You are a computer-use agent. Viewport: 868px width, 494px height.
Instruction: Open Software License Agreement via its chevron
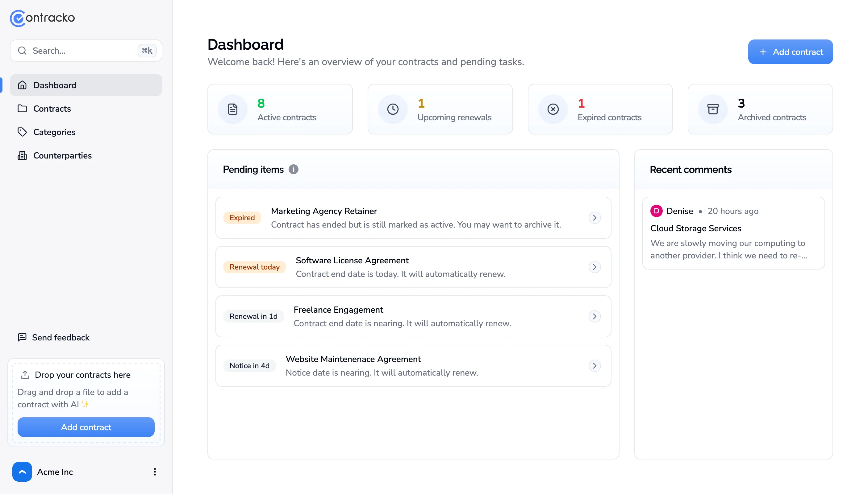[594, 267]
